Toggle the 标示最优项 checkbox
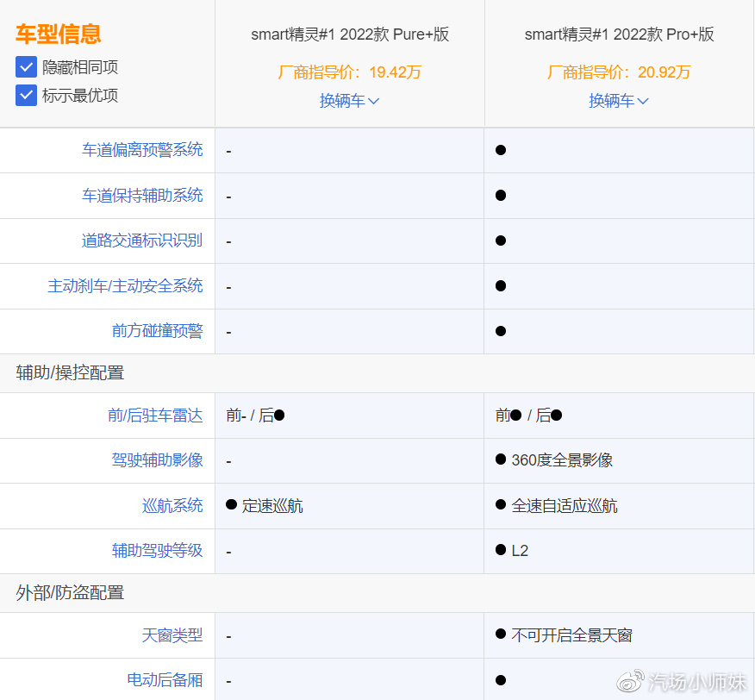 (x=26, y=96)
